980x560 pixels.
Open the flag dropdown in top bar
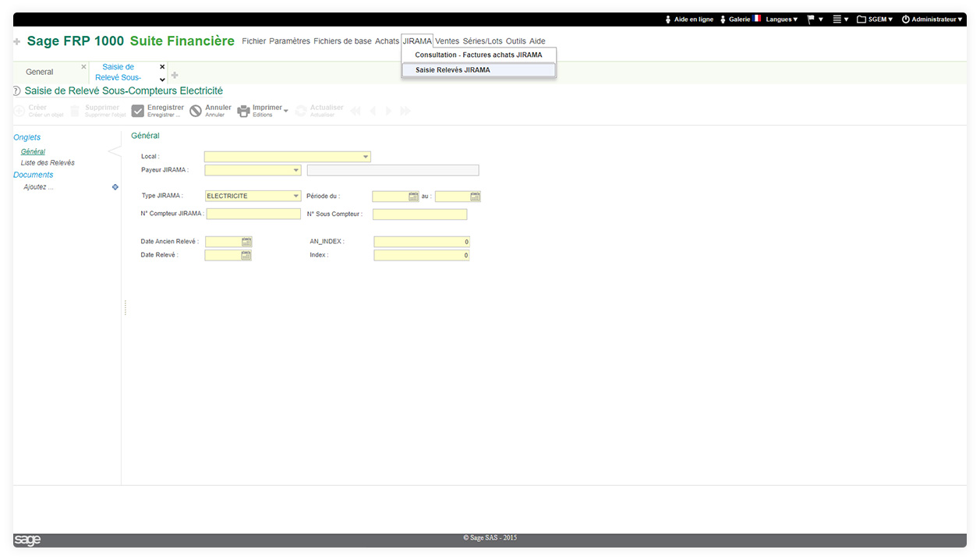pos(815,19)
